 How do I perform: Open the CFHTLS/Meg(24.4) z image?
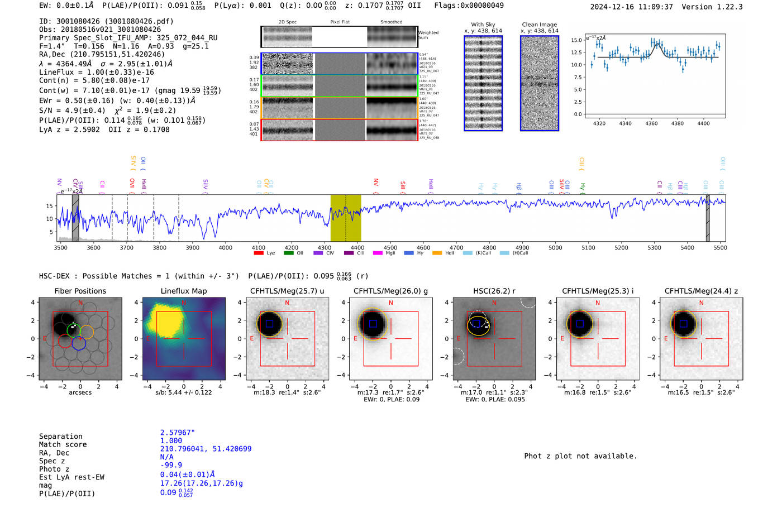coord(702,339)
